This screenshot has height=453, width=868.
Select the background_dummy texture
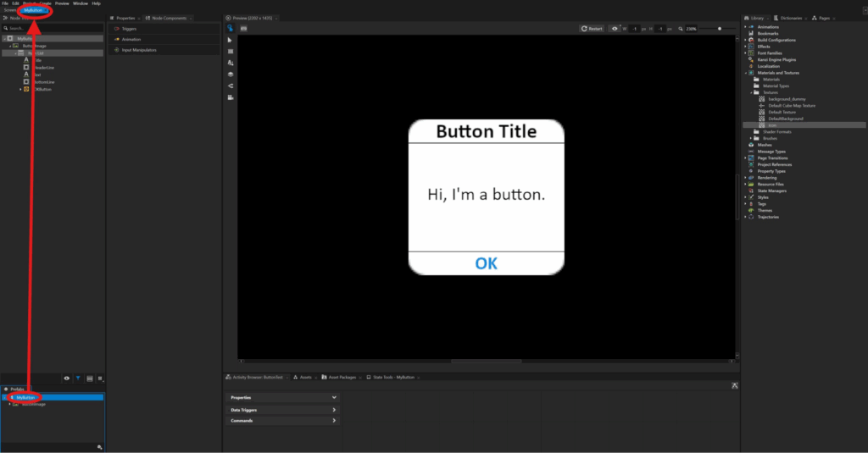tap(787, 99)
